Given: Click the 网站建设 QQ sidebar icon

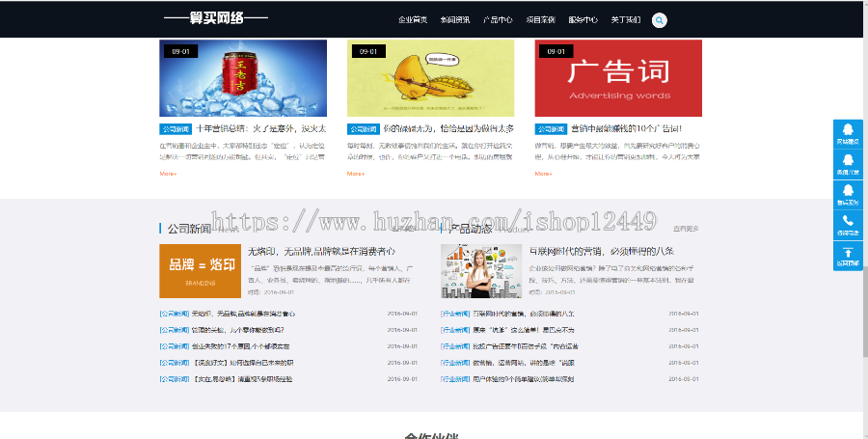Looking at the screenshot, I should (x=848, y=134).
